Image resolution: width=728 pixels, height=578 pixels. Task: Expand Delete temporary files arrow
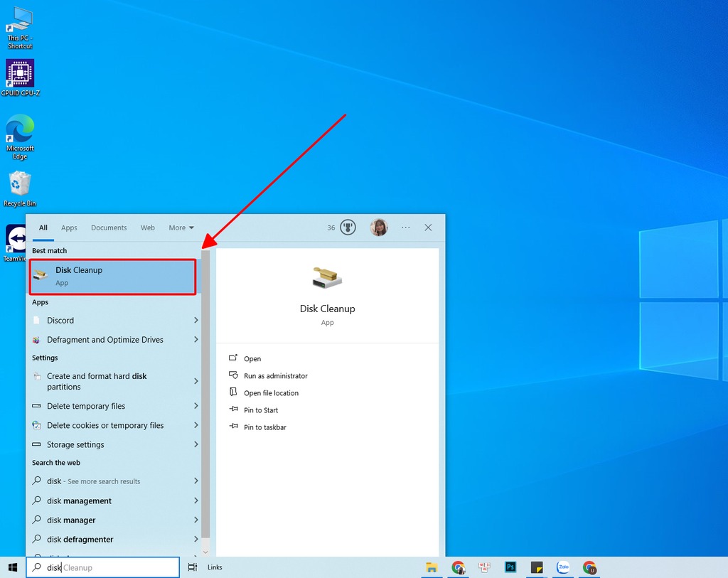196,406
